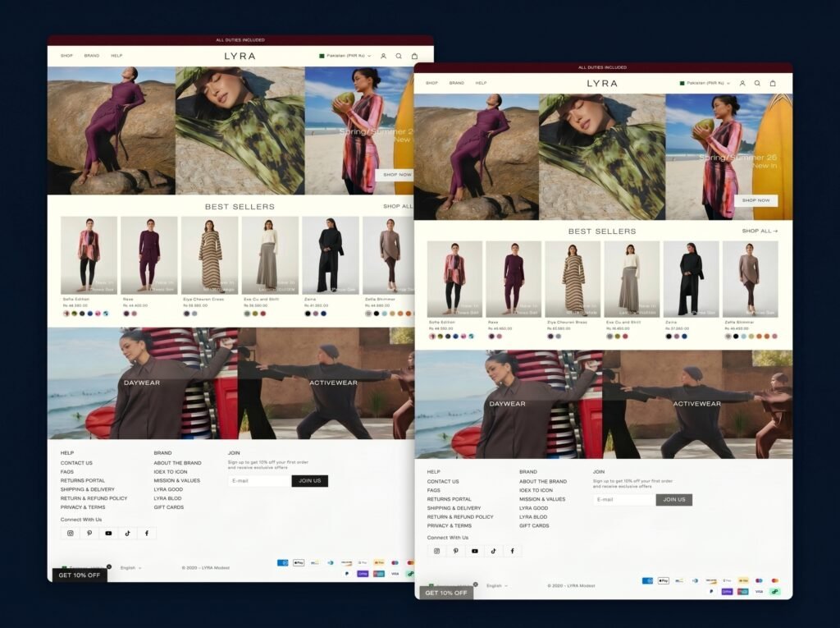Open PRIVACY & TERMS in the left page footer
This screenshot has height=628, width=840.
(x=83, y=507)
